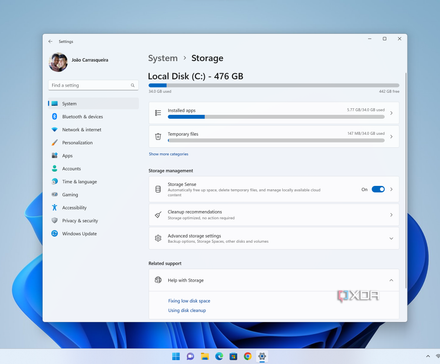Image resolution: width=440 pixels, height=364 pixels.
Task: Open Cleanup recommendations chevron
Action: click(x=391, y=215)
